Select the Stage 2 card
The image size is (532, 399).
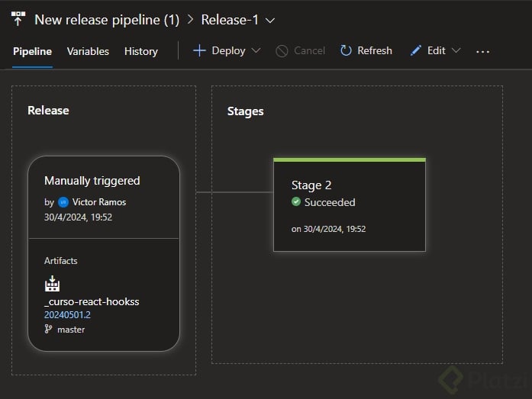pos(349,204)
